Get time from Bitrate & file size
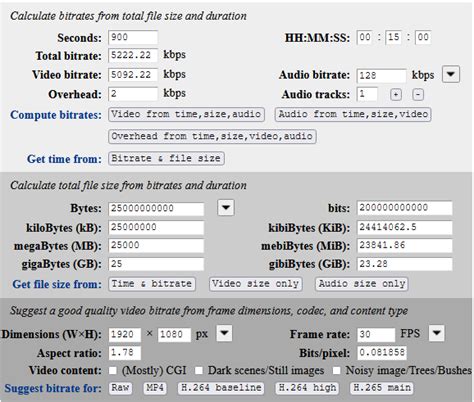The width and height of the screenshot is (474, 402). tap(166, 158)
